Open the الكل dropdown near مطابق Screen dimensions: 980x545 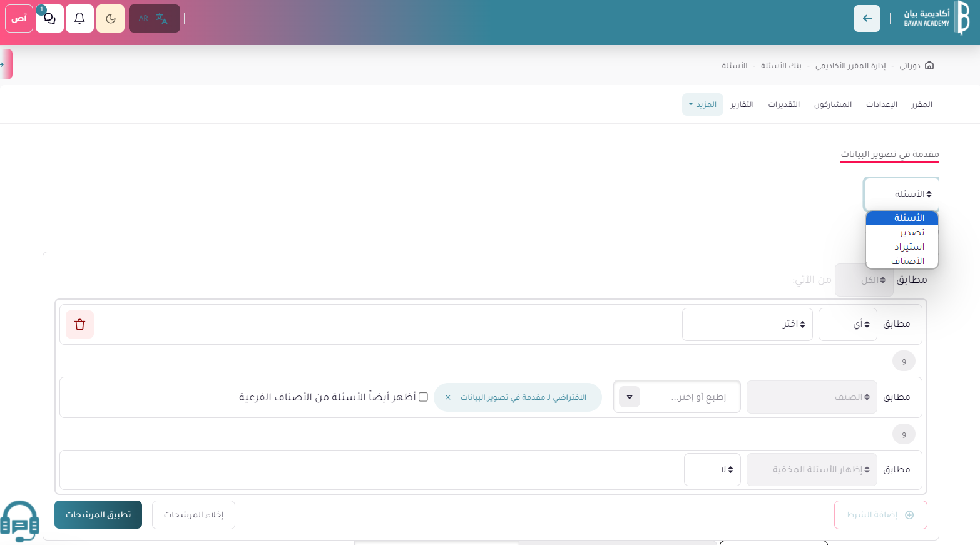(x=864, y=280)
